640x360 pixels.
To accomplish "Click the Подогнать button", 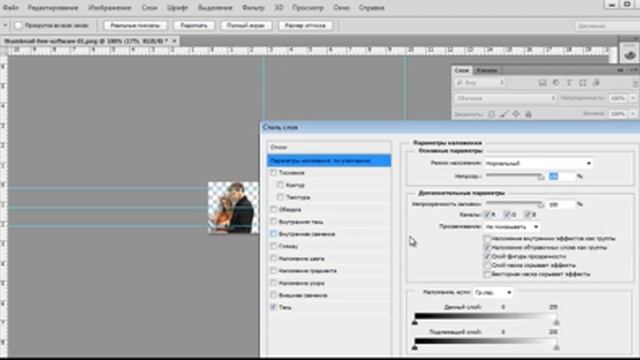I will click(x=194, y=25).
